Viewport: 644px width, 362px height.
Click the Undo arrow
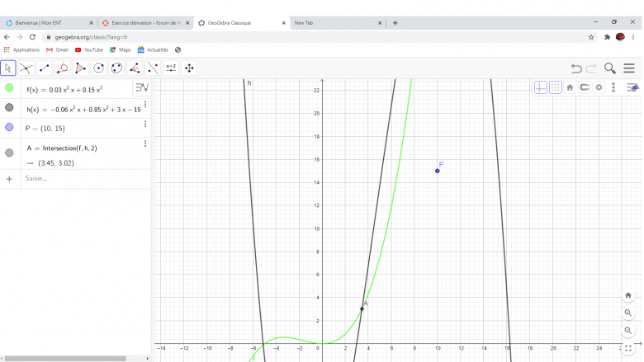576,68
